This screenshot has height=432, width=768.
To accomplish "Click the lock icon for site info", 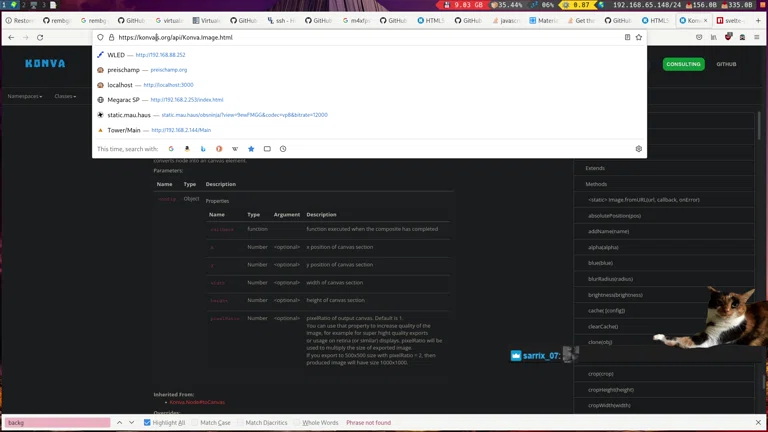I will (x=112, y=37).
